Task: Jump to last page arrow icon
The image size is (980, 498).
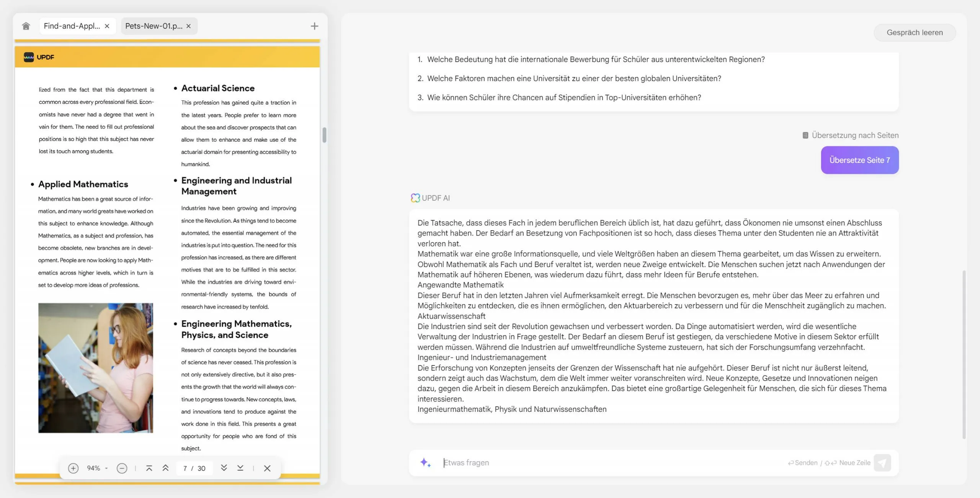Action: point(240,468)
